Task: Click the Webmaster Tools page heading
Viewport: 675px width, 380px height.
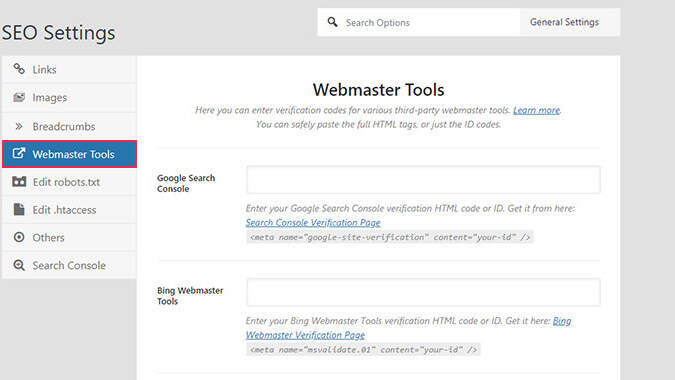Action: 378,90
